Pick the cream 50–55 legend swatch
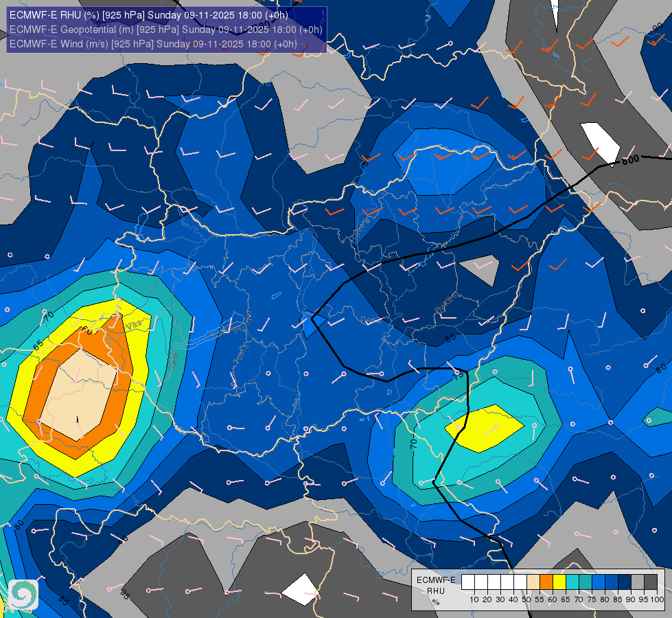This screenshot has width=672, height=618. tap(533, 582)
